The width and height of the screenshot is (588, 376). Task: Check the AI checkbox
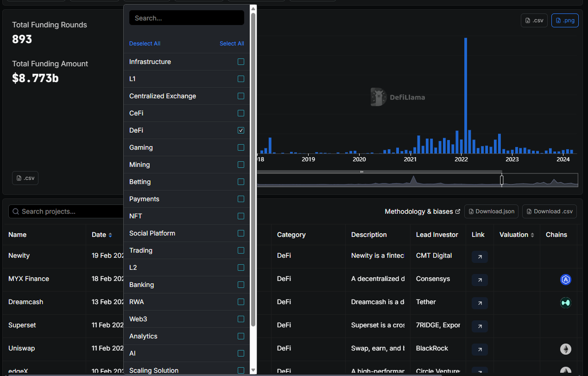coord(241,353)
